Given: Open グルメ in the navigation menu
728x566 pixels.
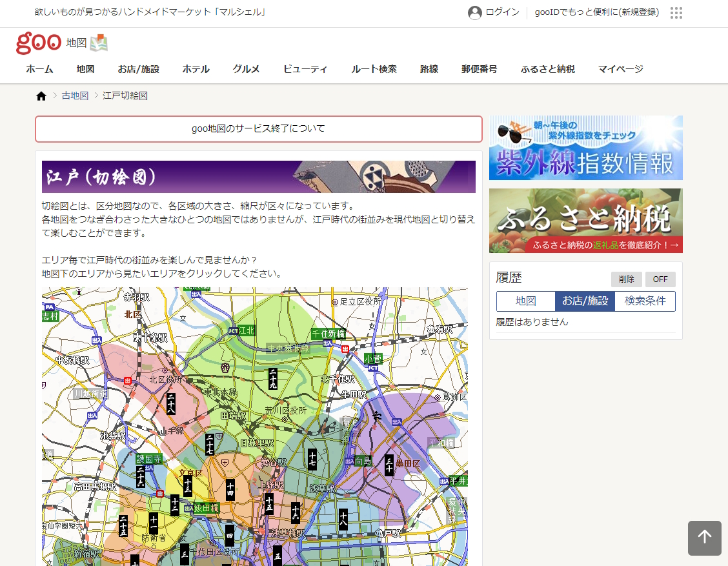Looking at the screenshot, I should [x=245, y=69].
